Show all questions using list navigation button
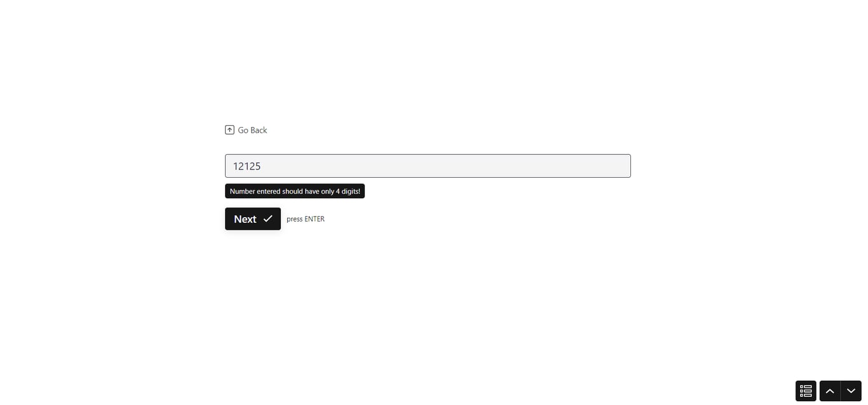The width and height of the screenshot is (868, 405). click(806, 391)
